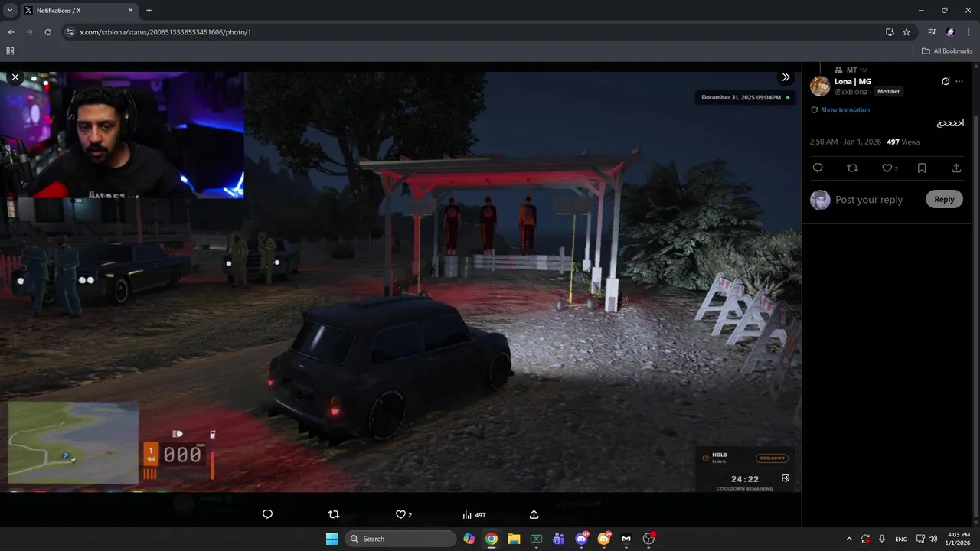Click the post timestamp 2:50 AM · Jan 1, 2026
The image size is (980, 551).
point(845,142)
